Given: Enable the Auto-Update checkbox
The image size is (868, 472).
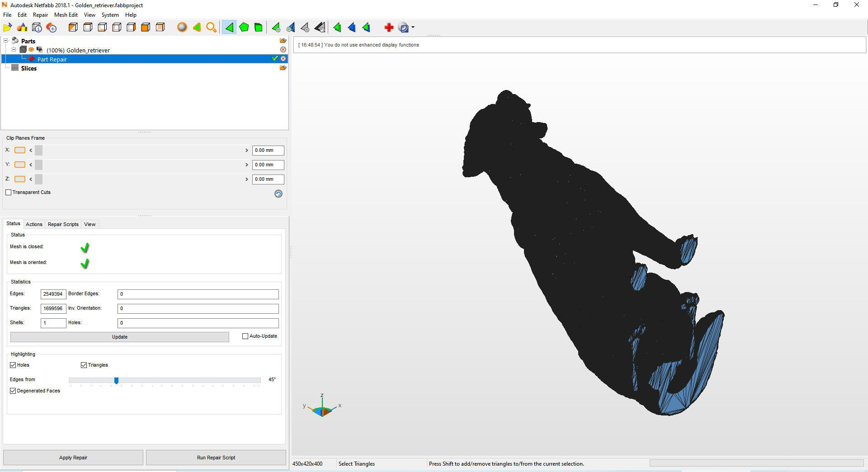Looking at the screenshot, I should (245, 336).
